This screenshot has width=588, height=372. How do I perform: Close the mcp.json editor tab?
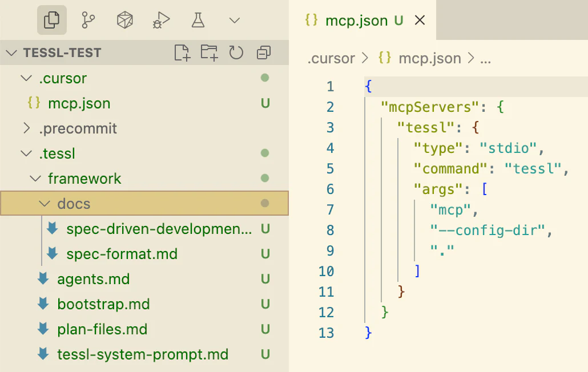(x=420, y=20)
